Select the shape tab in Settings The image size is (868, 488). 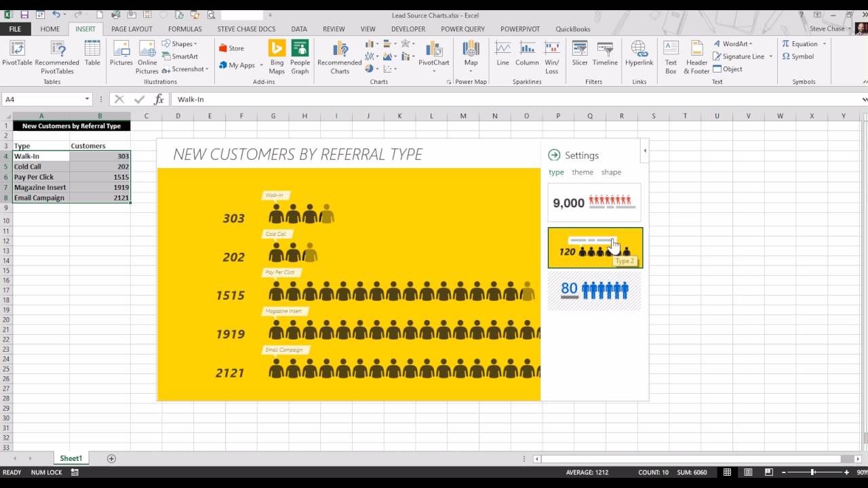coord(611,172)
